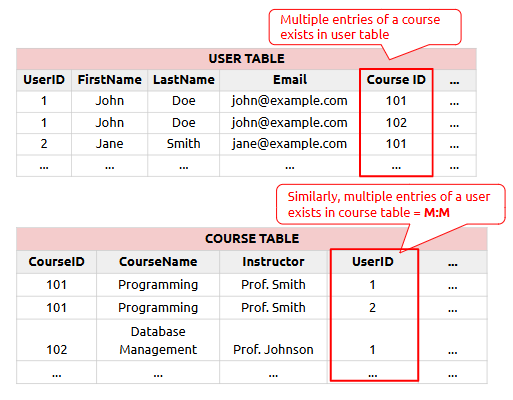Click the Database Management course name cell
The height and width of the screenshot is (400, 513).
pyautogui.click(x=158, y=340)
